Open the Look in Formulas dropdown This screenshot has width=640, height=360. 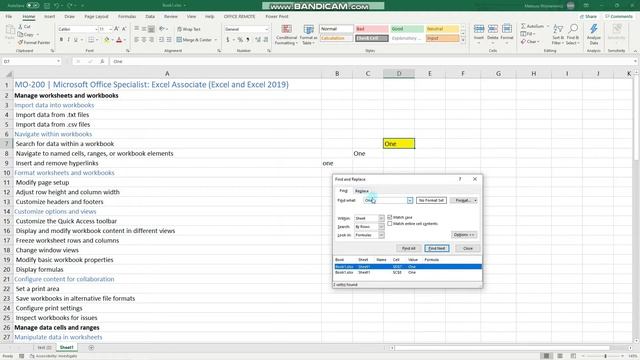pyautogui.click(x=381, y=235)
